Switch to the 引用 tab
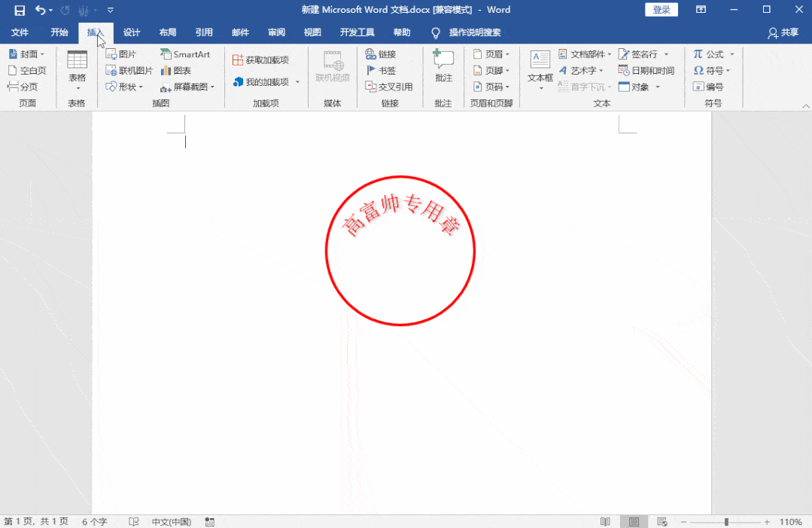 coord(204,32)
